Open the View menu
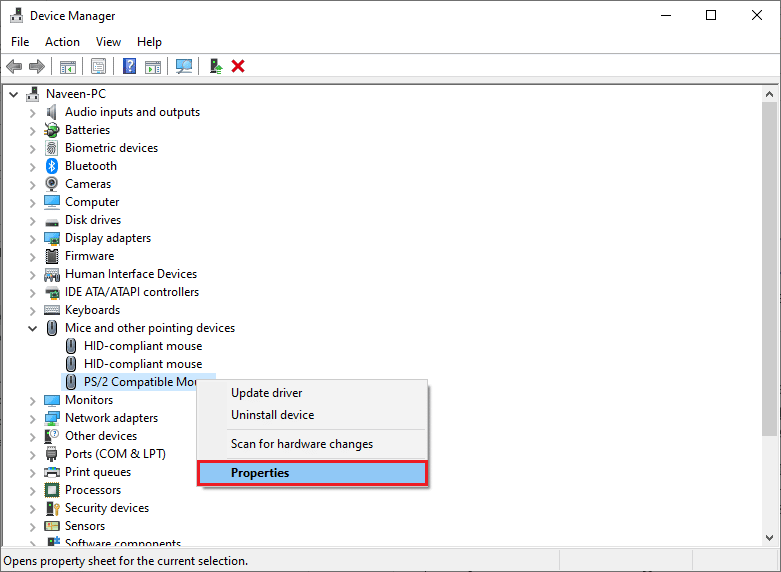The image size is (781, 572). click(x=108, y=42)
